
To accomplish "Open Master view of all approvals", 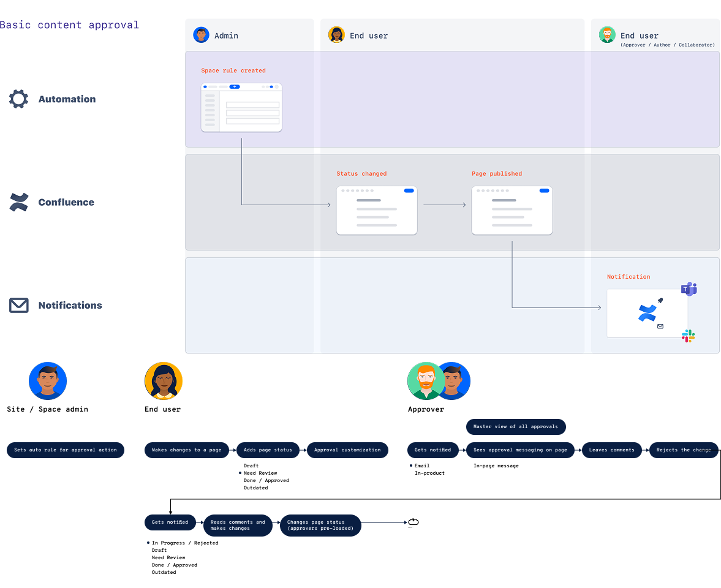I will point(516,427).
